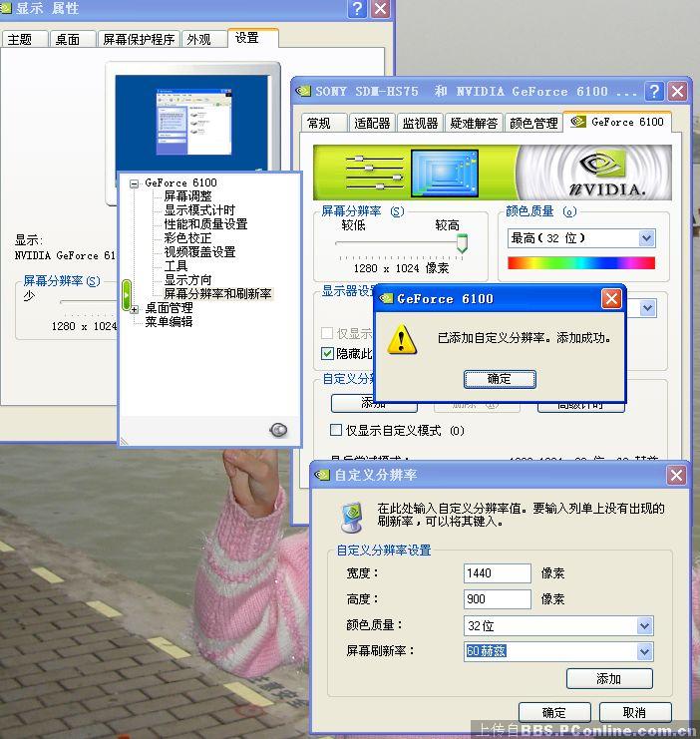Viewport: 700px width, 739px height.
Task: Open the dropdown arrow in the 显示器设置 group
Action: (648, 308)
